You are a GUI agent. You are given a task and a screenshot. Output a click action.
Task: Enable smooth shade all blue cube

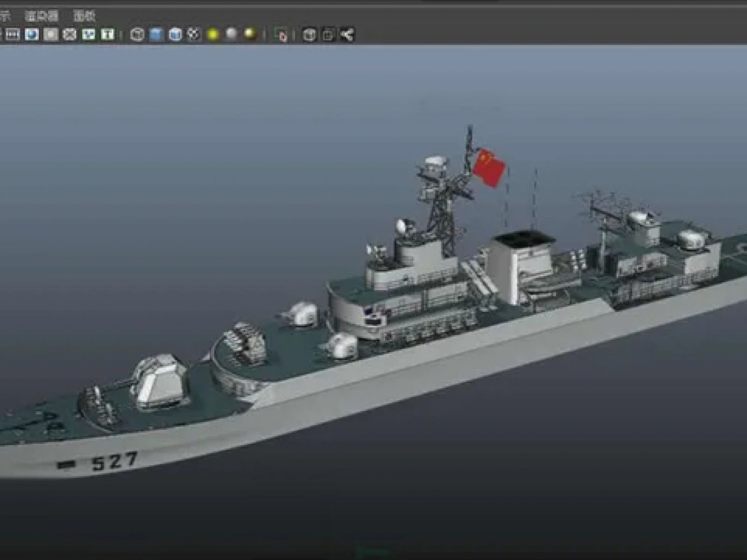coord(156,34)
